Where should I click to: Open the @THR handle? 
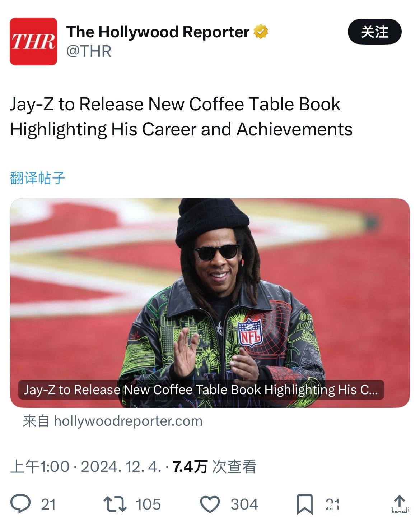pos(89,51)
